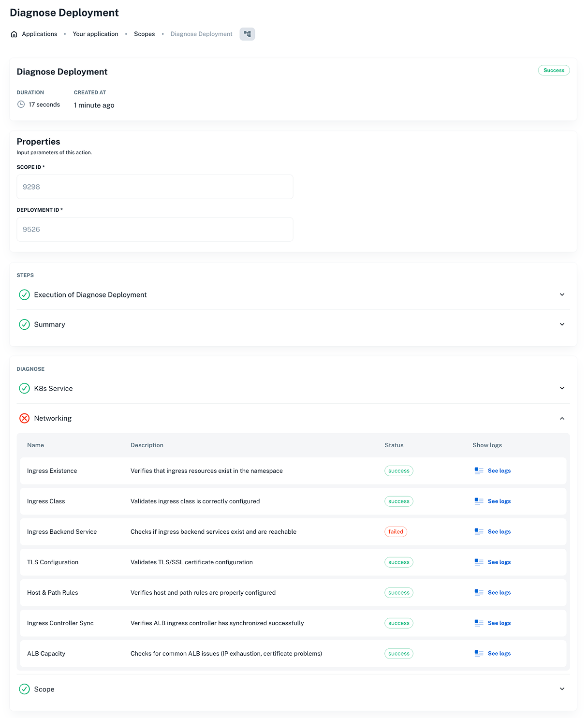Screen dimensions: 588x718
Task: Click the Scope ID input field
Action: (x=155, y=187)
